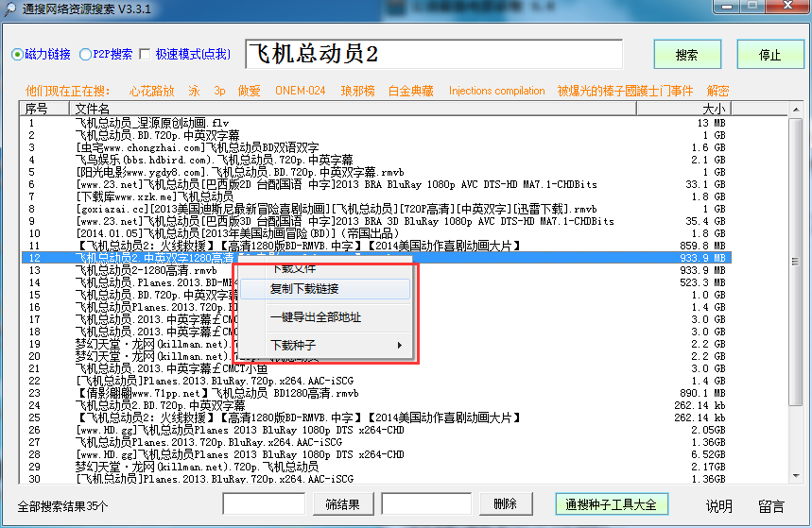
Task: Click the magnifier app icon in title bar
Action: 9,9
